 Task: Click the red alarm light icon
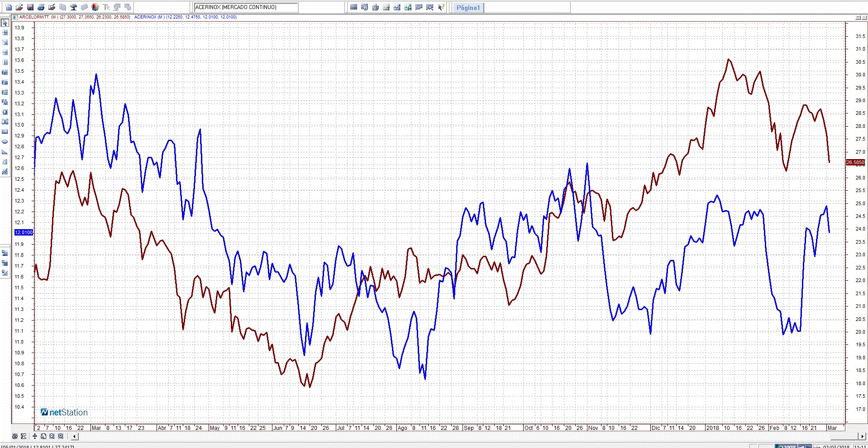coord(95,7)
